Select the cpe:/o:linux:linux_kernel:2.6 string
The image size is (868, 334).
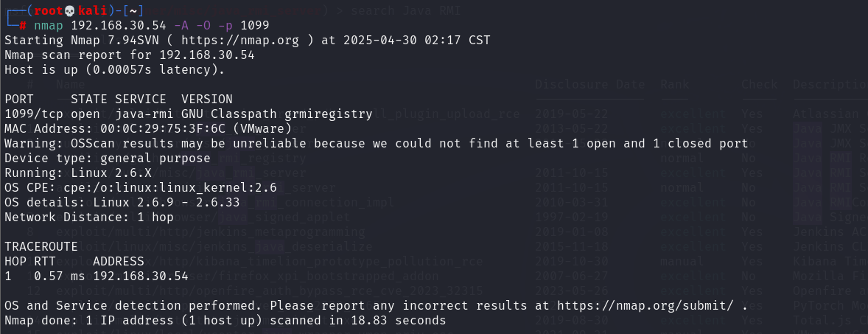pos(170,188)
